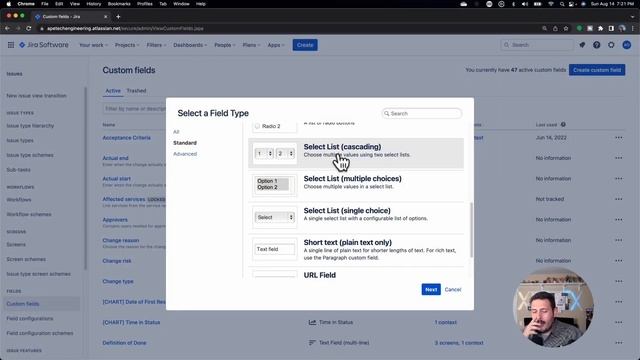Open the Jira settings gear icon

(611, 45)
